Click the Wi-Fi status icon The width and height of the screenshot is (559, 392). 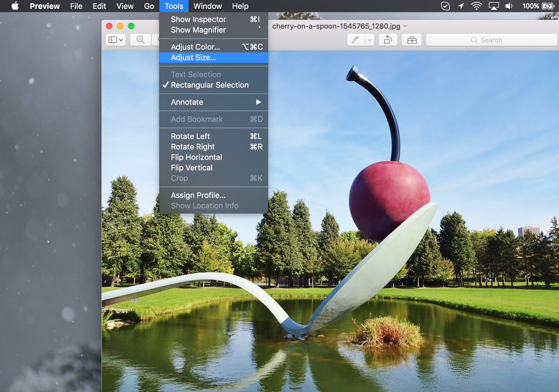(476, 6)
